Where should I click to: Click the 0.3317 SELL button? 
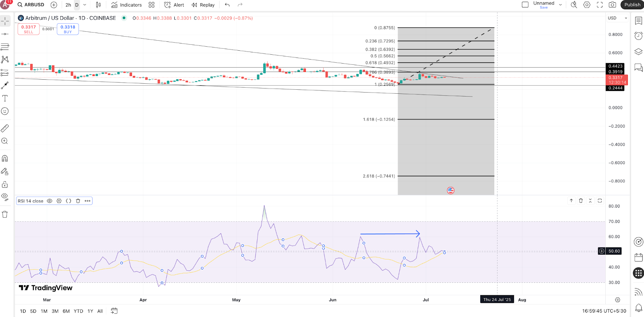tap(29, 29)
